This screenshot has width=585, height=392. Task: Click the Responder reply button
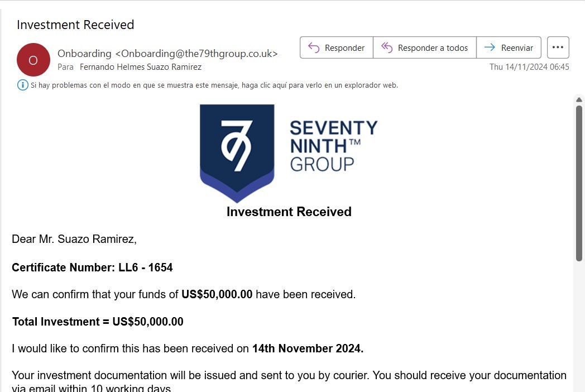336,47
